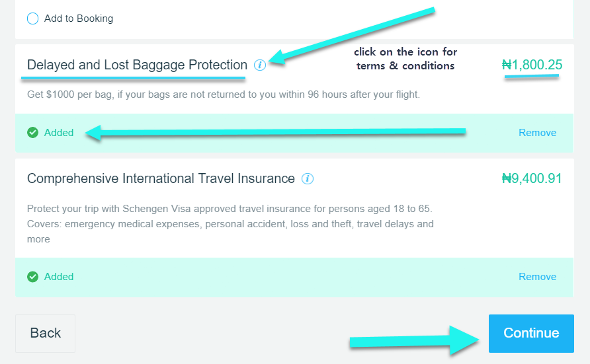Select the Delayed and Lost Baggage Protection heading

pyautogui.click(x=137, y=65)
